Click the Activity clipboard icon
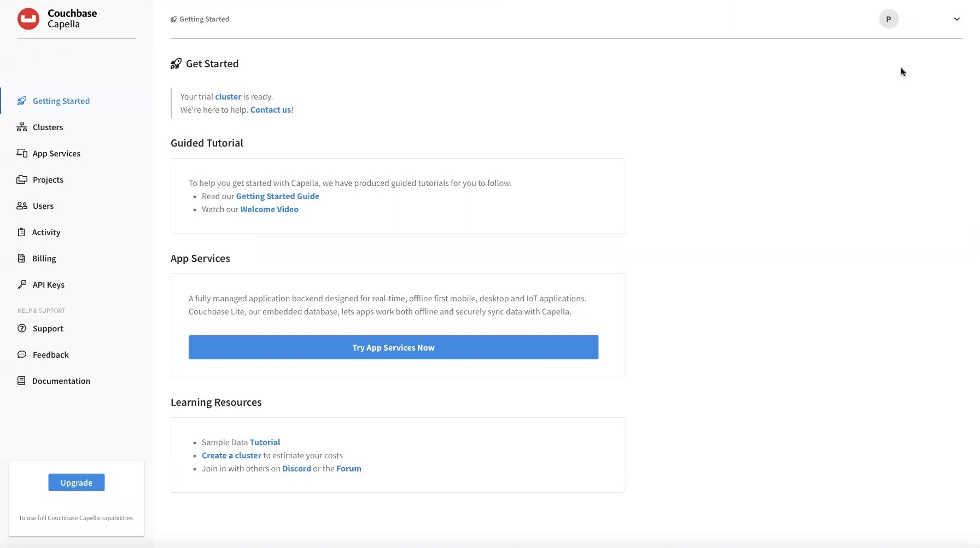 click(21, 232)
